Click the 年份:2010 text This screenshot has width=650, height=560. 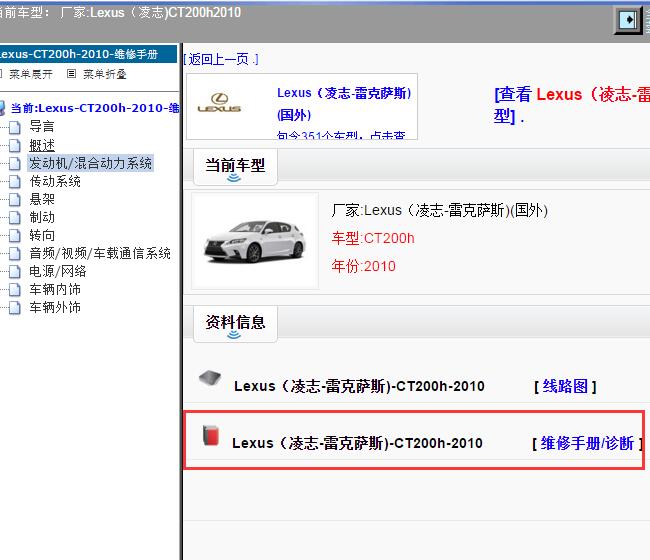point(363,266)
